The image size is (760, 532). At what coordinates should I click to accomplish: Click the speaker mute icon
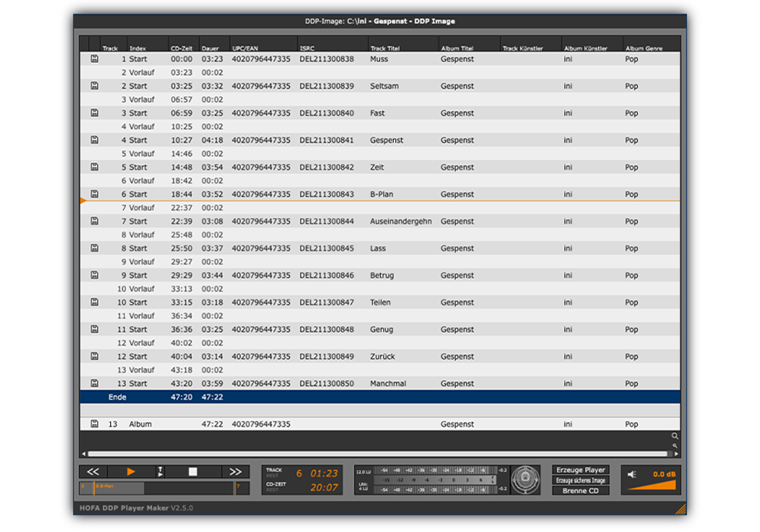(632, 474)
